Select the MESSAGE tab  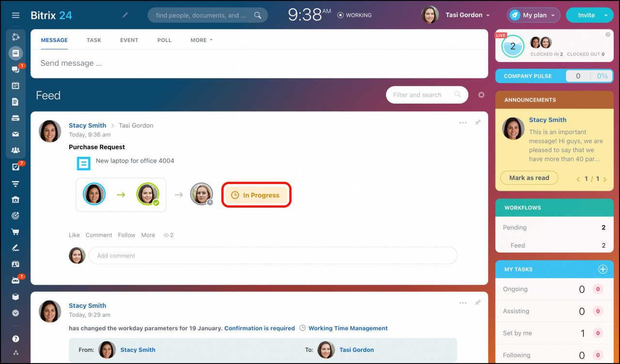[54, 40]
